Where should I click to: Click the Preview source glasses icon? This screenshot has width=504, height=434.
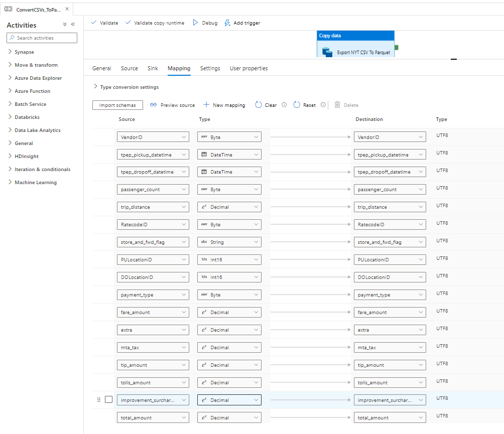tap(153, 105)
